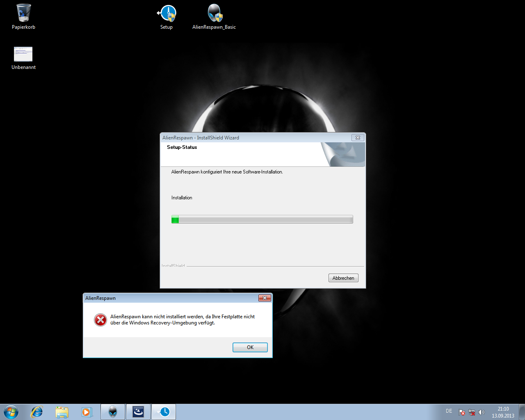Click Abbrechen in the InstallShield Wizard

pos(343,278)
